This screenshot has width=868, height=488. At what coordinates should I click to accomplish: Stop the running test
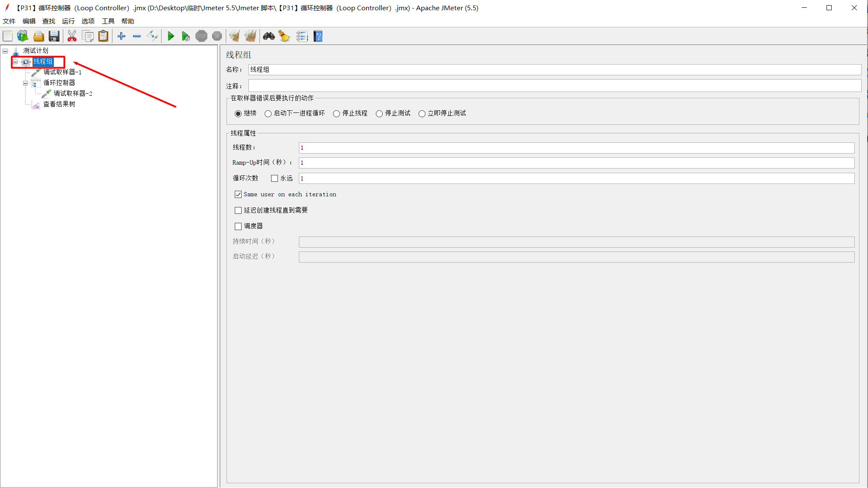pos(201,36)
